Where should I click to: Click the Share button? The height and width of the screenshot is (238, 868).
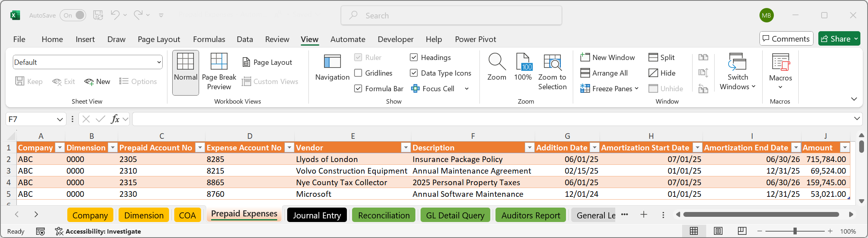pyautogui.click(x=839, y=39)
